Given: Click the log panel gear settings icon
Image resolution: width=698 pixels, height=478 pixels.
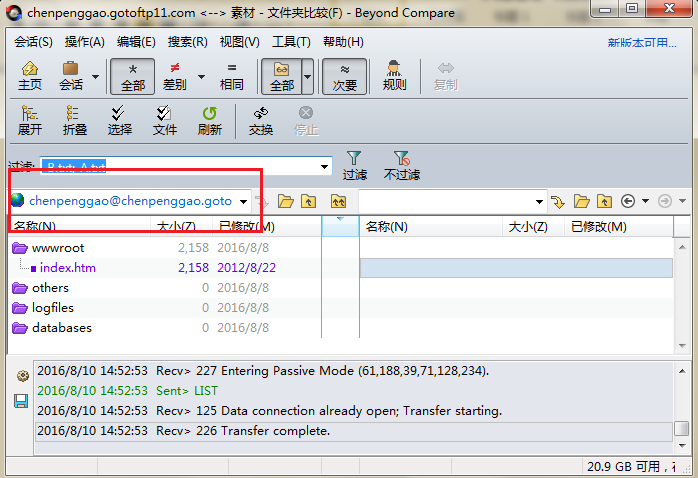Looking at the screenshot, I should tap(22, 377).
